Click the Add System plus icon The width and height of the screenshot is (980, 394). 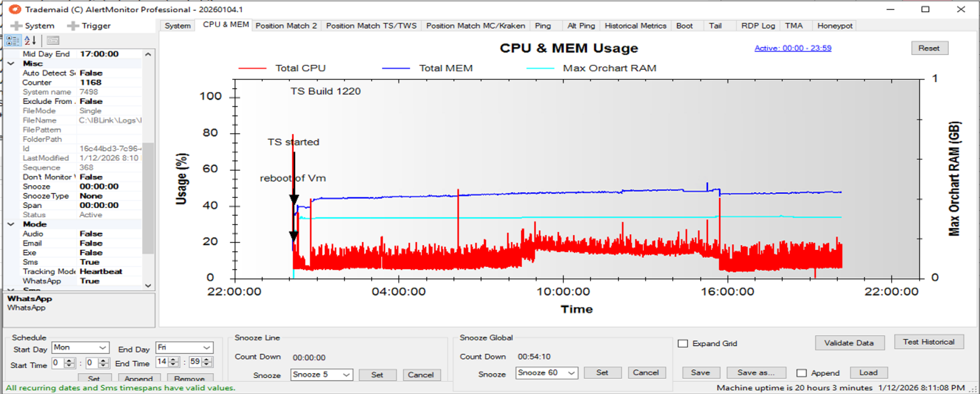coord(17,26)
